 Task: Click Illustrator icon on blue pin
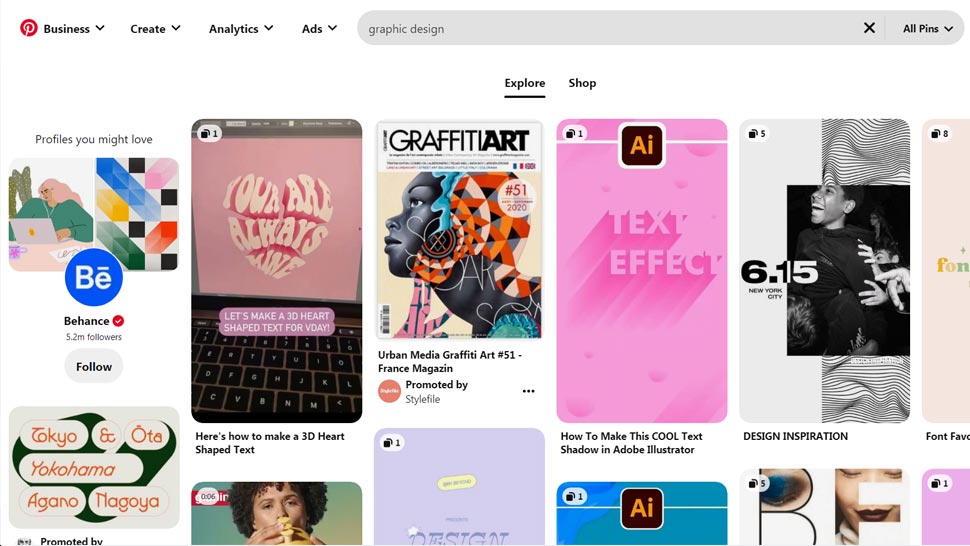click(642, 507)
